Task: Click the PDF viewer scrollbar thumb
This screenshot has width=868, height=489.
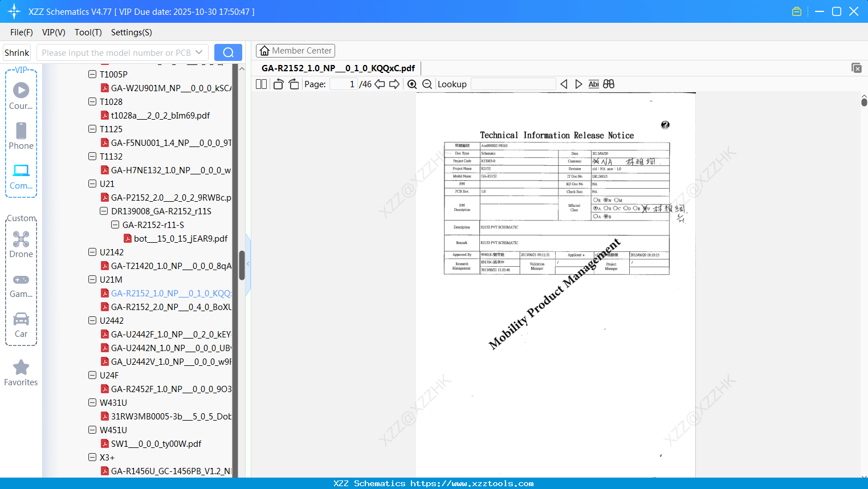Action: [x=864, y=102]
